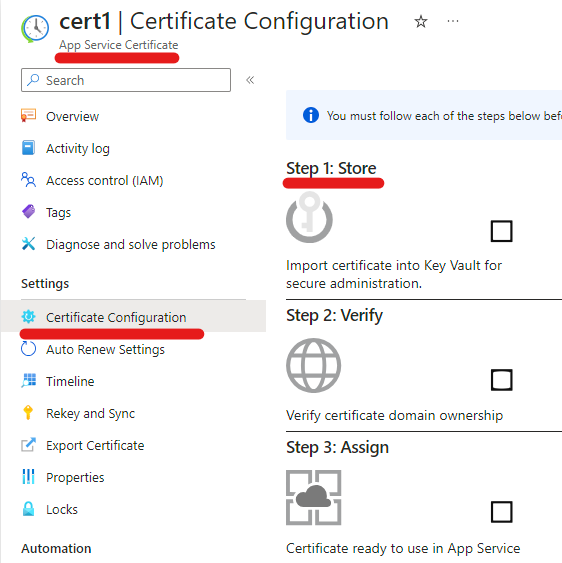Screen dimensions: 562x563
Task: Click the Step 3 cloud assign icon
Action: [313, 497]
